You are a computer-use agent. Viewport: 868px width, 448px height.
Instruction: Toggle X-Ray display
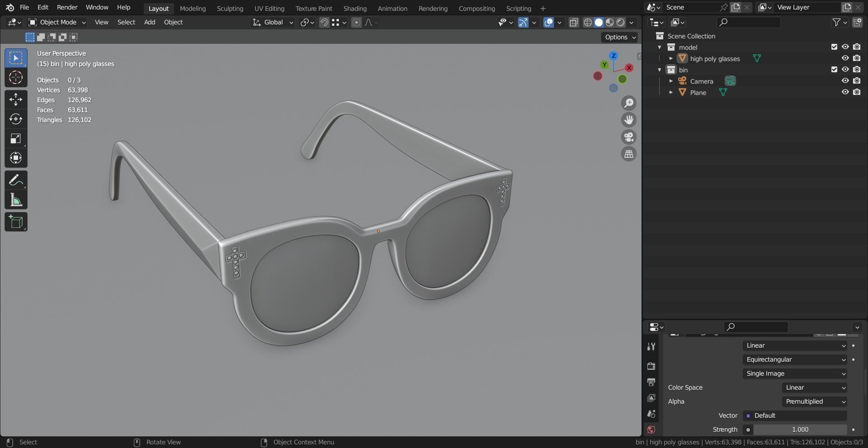574,22
